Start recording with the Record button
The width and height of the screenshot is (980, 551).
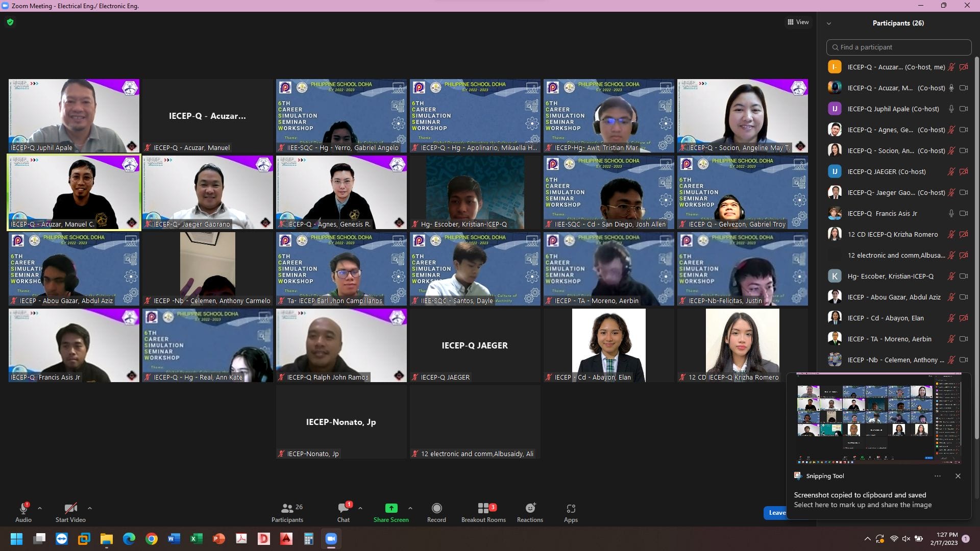436,512
